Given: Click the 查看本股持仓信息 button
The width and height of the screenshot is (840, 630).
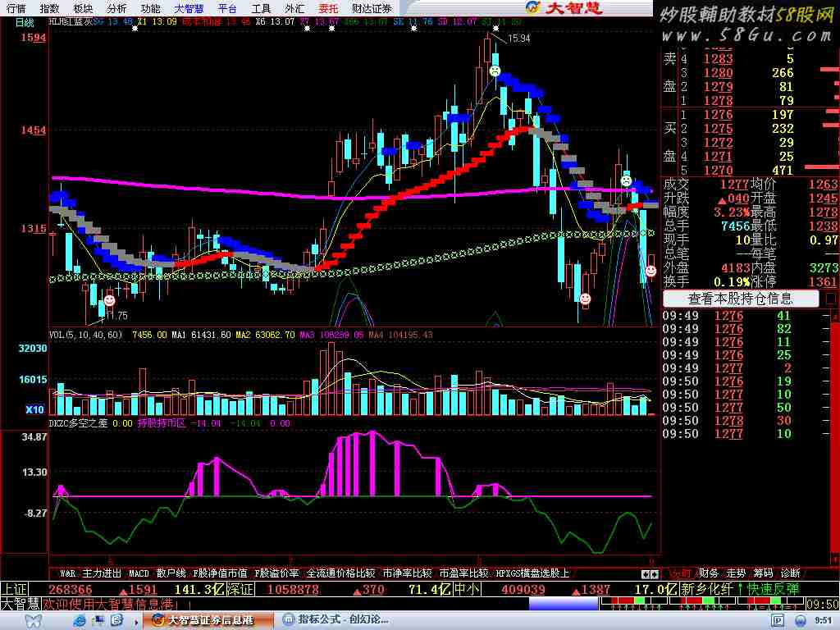Looking at the screenshot, I should (740, 299).
